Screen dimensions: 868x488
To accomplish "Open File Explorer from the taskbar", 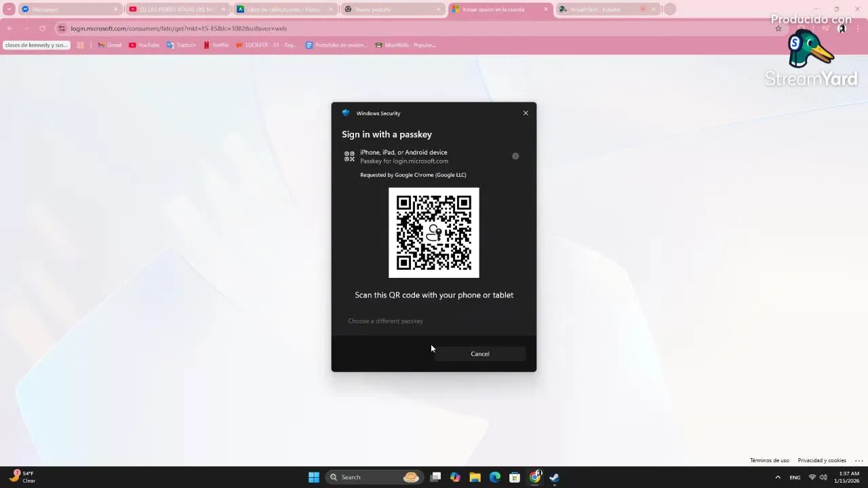I will point(475,477).
